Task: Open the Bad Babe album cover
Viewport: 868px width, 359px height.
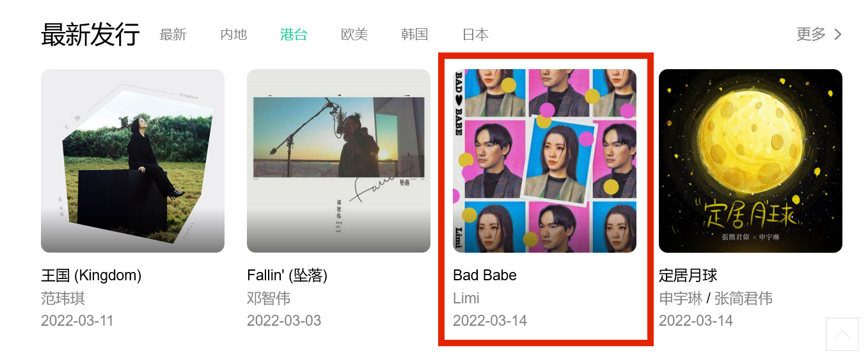Action: tap(544, 161)
